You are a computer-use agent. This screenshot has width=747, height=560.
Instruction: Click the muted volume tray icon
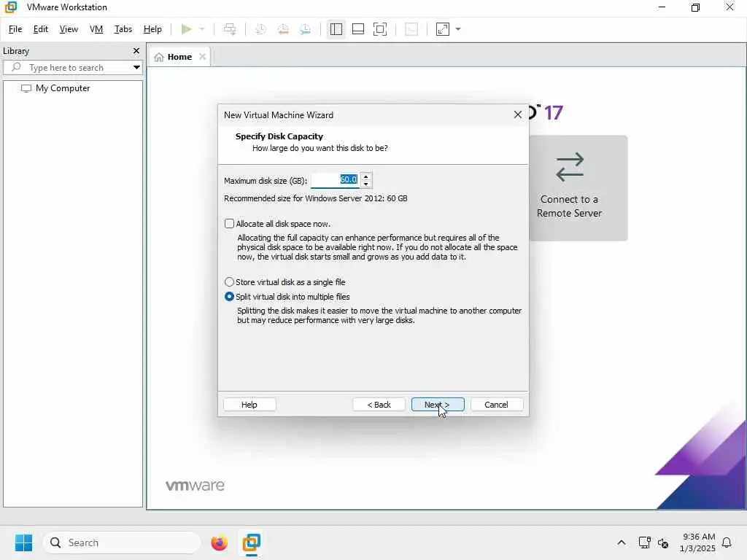pyautogui.click(x=663, y=542)
